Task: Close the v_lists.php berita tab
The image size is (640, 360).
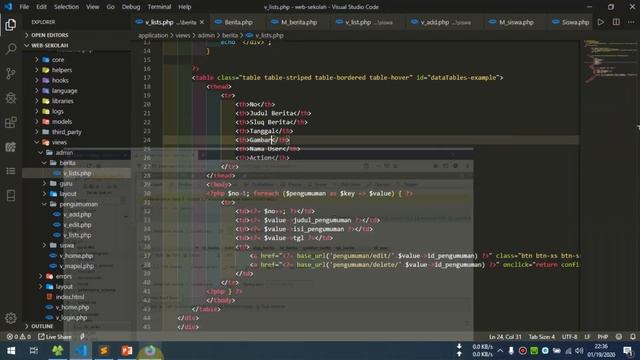Action: pos(202,22)
